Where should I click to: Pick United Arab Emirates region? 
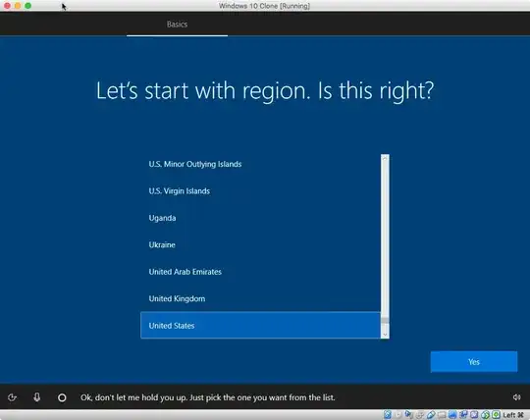[260, 272]
